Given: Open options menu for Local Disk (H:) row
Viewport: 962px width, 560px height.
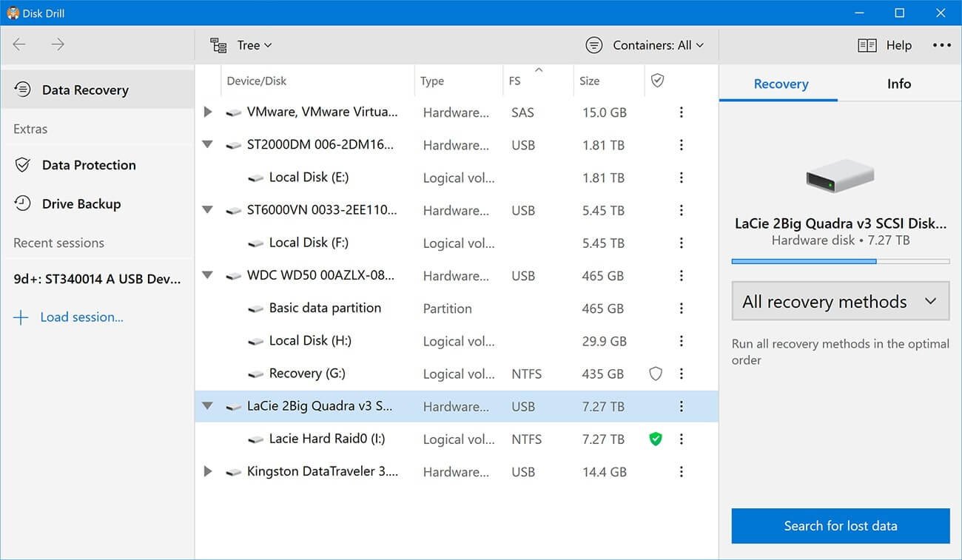Looking at the screenshot, I should point(682,341).
